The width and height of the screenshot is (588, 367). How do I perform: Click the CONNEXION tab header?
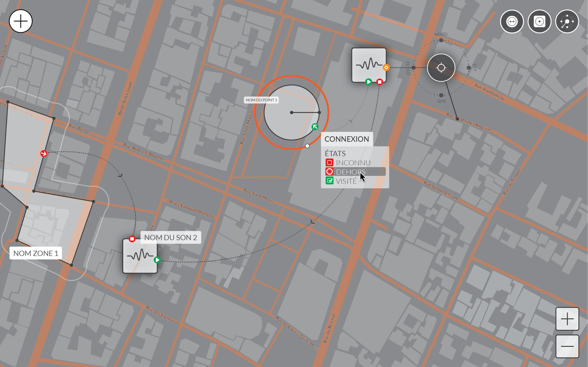tap(347, 139)
